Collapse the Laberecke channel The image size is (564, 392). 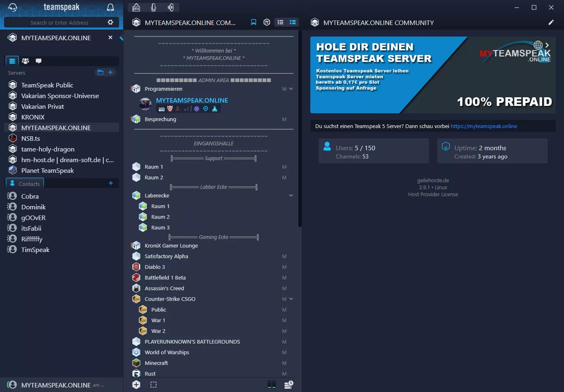click(291, 195)
